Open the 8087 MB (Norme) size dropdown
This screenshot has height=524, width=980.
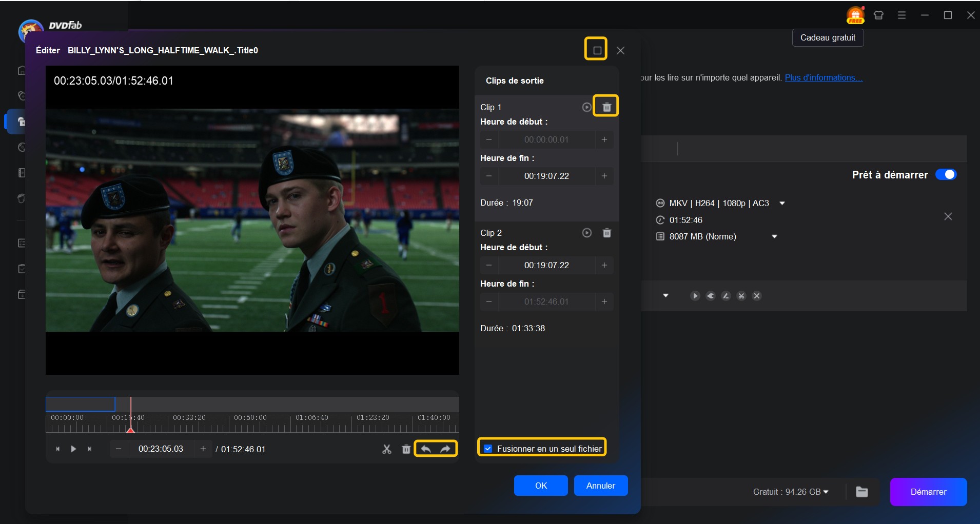[774, 237]
